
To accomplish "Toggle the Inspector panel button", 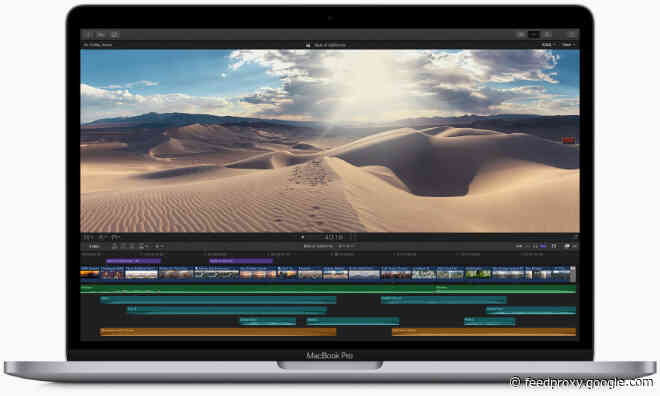I will pos(547,35).
